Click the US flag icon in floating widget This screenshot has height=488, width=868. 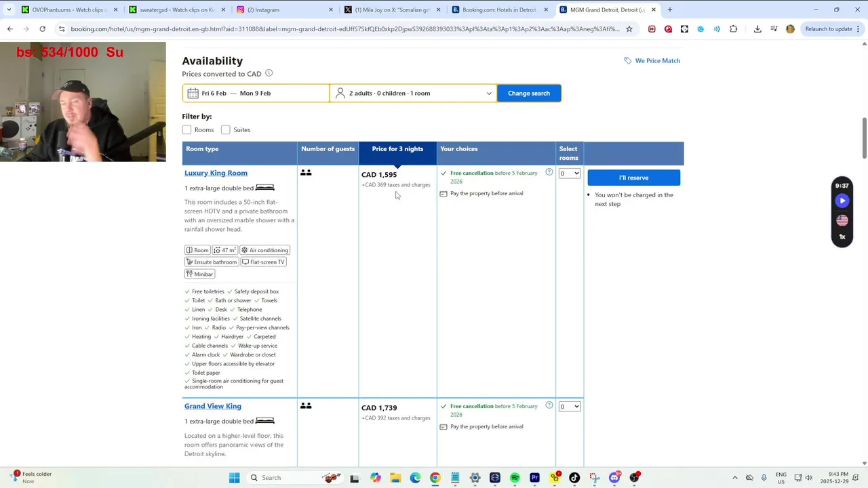point(842,220)
